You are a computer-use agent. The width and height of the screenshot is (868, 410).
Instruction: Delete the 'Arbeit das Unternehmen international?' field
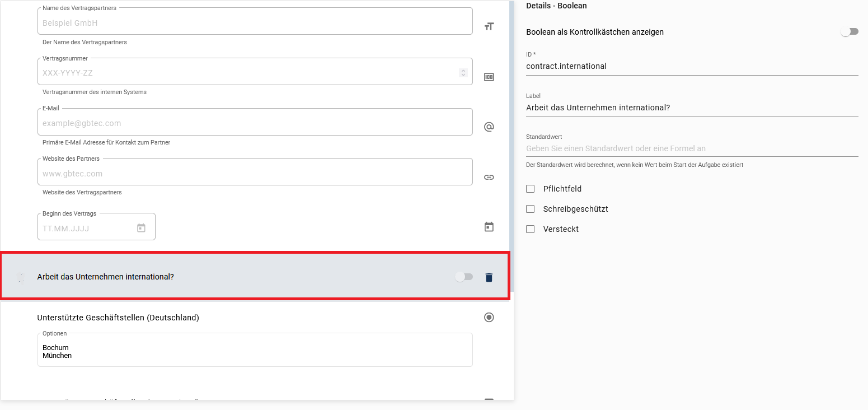(x=489, y=277)
